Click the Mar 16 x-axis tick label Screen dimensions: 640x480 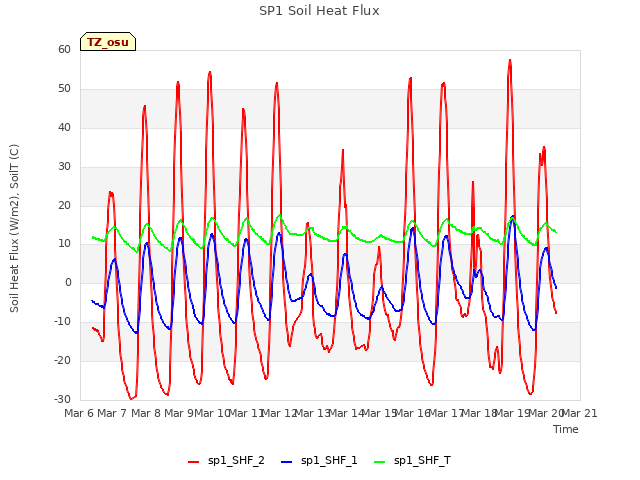click(x=412, y=413)
